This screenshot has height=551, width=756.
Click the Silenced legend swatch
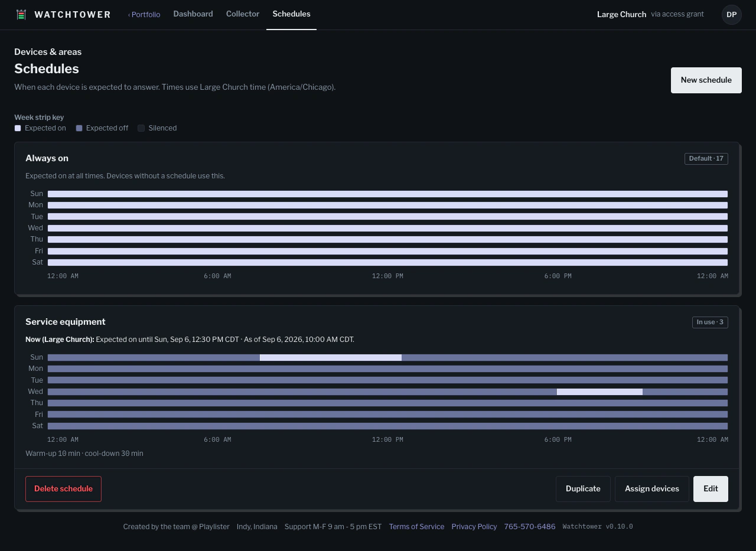coord(141,128)
